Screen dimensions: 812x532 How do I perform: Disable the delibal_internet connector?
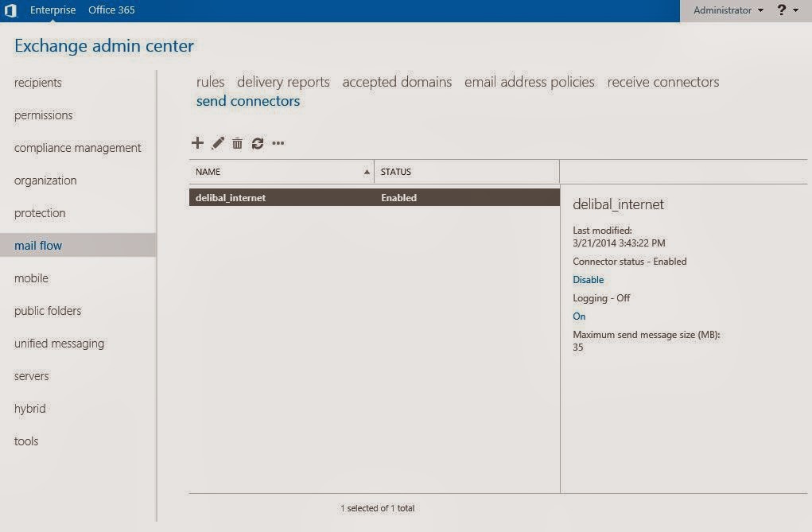[x=588, y=280]
